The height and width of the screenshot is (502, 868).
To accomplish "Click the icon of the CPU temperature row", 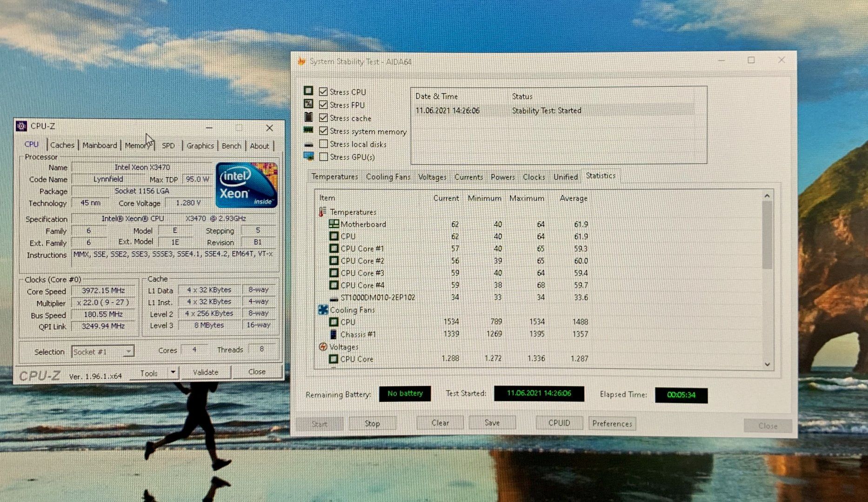I will tap(334, 236).
